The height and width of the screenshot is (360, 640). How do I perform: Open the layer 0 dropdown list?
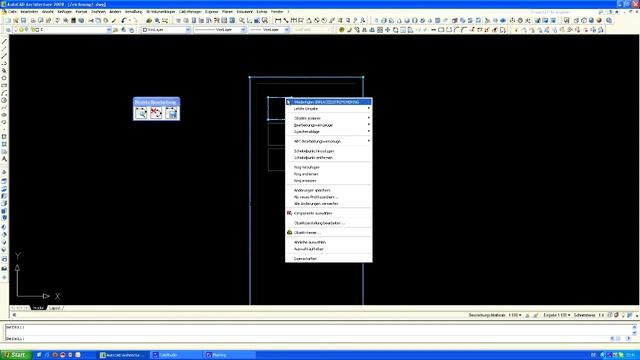[x=109, y=30]
